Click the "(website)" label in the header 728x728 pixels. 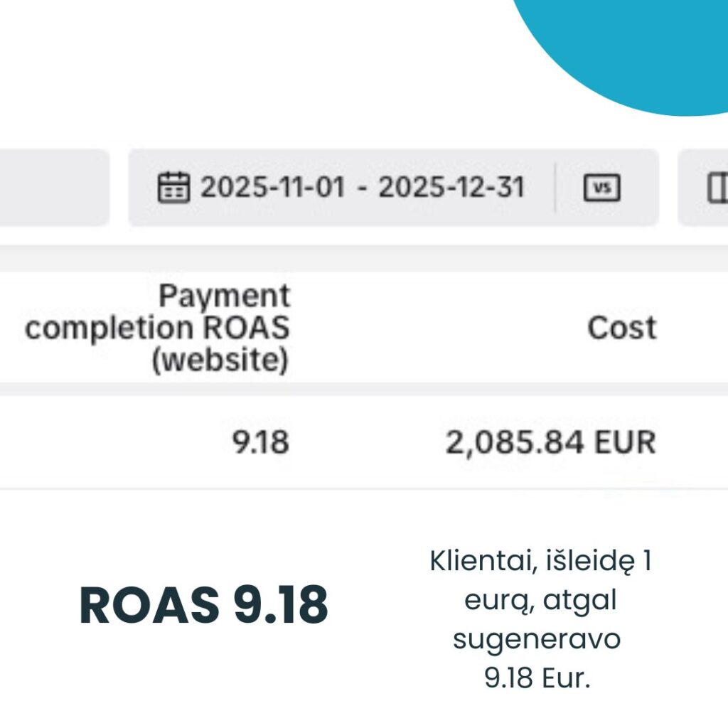(219, 361)
